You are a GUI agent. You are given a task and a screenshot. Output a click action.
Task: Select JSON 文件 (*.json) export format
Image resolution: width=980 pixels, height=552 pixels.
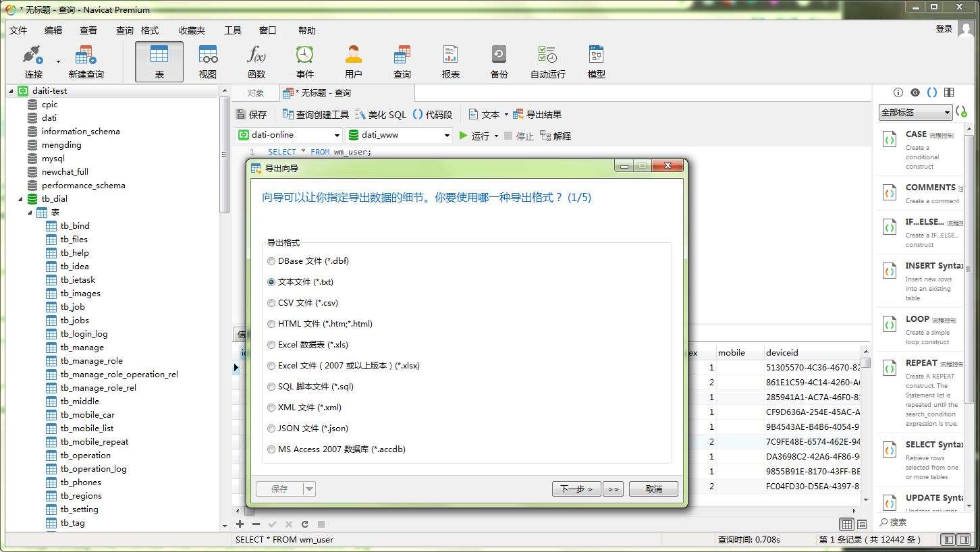tap(308, 429)
